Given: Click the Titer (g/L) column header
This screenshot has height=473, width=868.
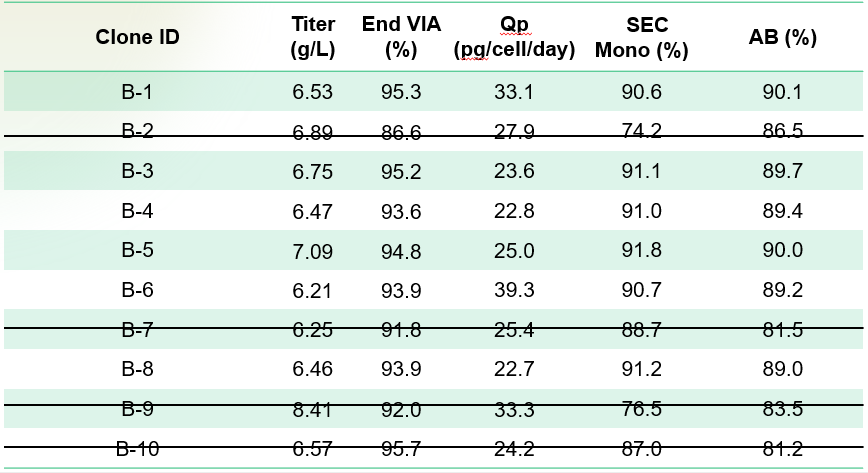Looking at the screenshot, I should click(312, 38).
